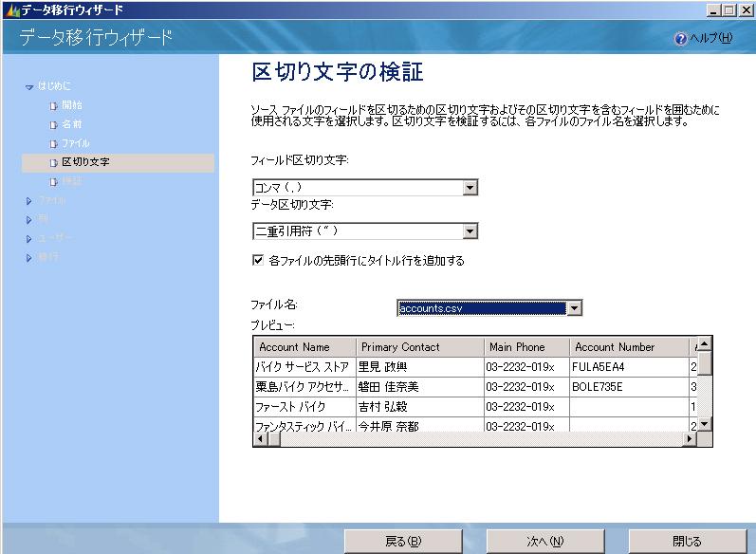
Task: Toggle the title row checkbox for each file
Action: click(x=258, y=260)
